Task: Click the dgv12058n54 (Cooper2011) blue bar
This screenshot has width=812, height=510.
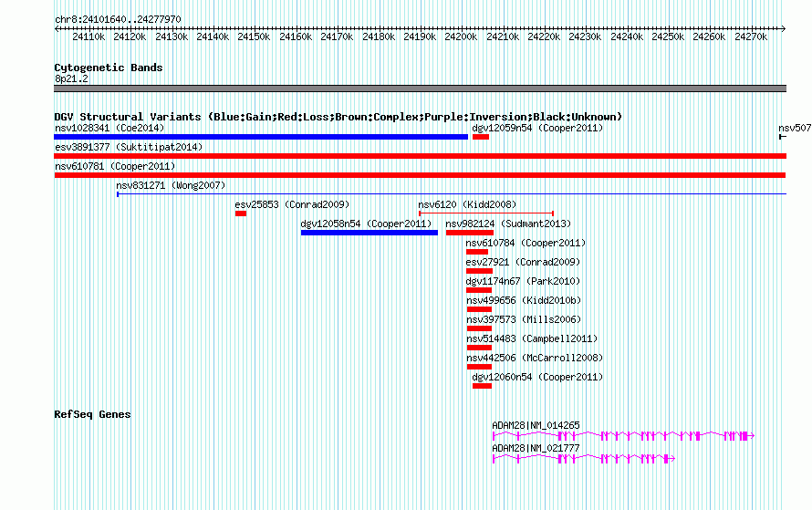Action: coord(370,233)
